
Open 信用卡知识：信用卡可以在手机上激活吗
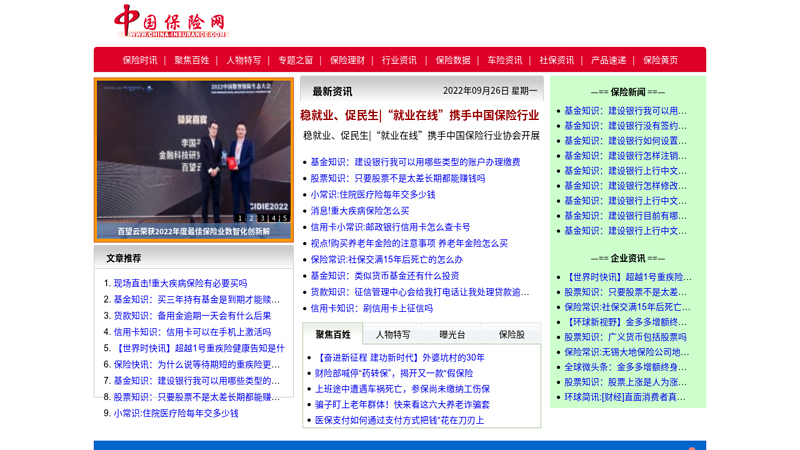pyautogui.click(x=192, y=332)
